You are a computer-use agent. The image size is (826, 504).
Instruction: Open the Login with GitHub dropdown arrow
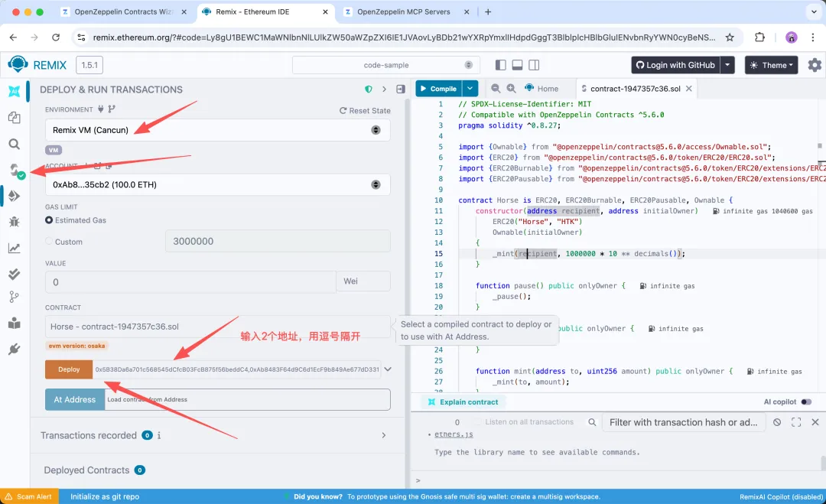pos(727,65)
